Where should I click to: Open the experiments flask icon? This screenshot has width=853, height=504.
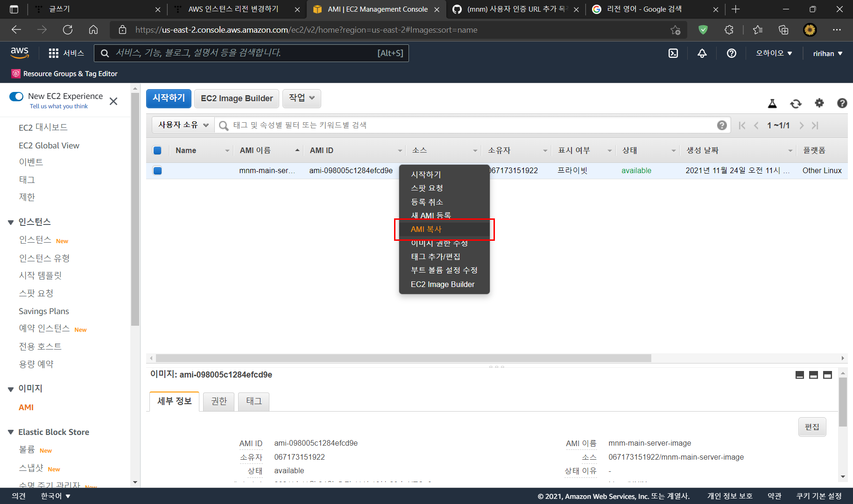pyautogui.click(x=773, y=103)
